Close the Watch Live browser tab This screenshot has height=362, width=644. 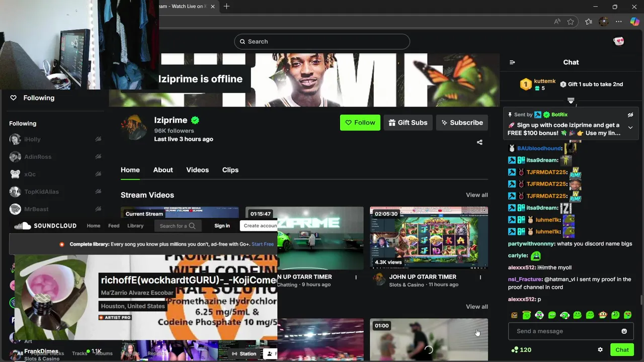coord(212,7)
